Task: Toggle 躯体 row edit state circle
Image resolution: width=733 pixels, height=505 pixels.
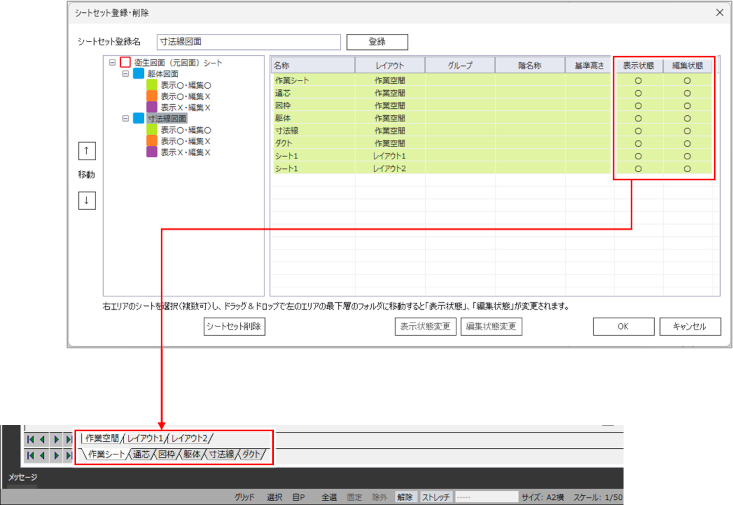Action: (x=687, y=118)
